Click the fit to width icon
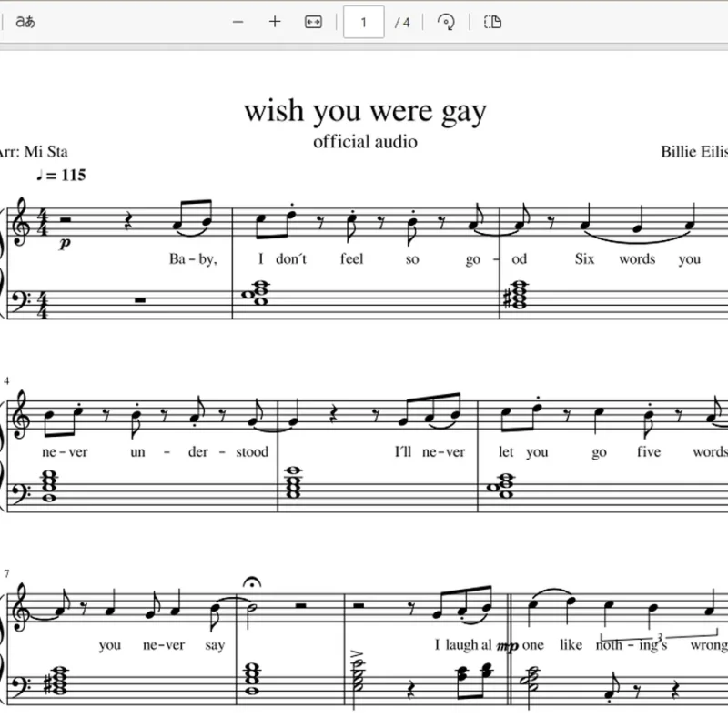The image size is (728, 728). click(313, 22)
